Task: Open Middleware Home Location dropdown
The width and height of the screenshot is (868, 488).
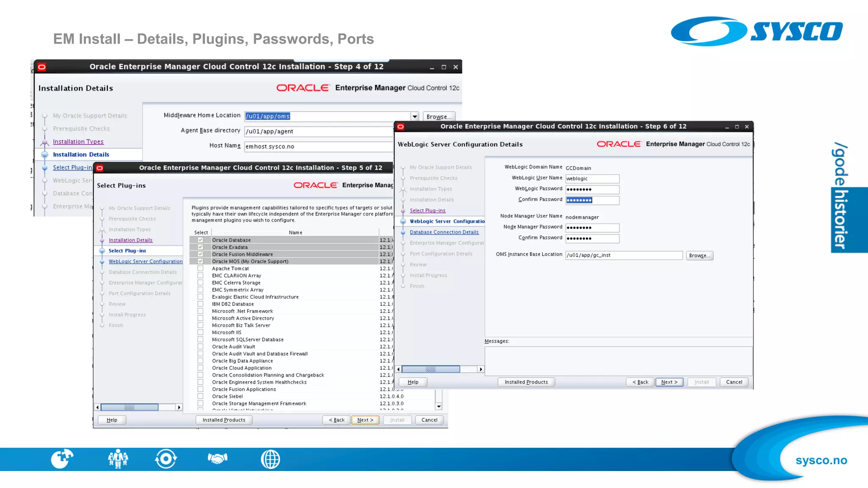Action: click(415, 116)
